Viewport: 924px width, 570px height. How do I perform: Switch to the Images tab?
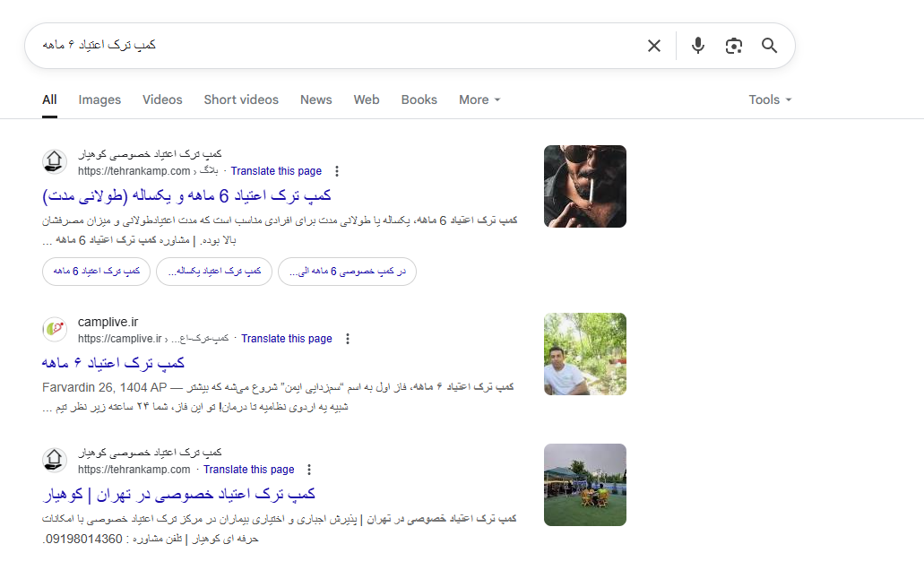(99, 99)
